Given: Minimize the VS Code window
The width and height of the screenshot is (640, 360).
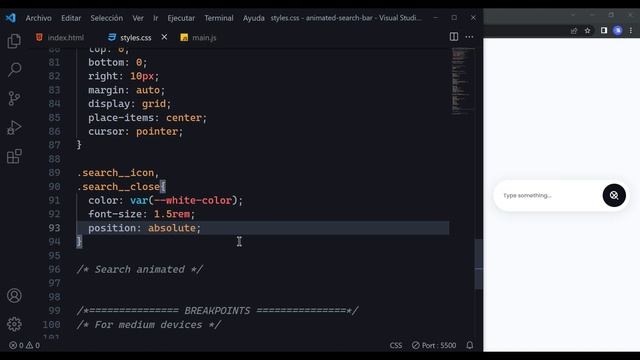Looking at the screenshot, I should click(435, 18).
